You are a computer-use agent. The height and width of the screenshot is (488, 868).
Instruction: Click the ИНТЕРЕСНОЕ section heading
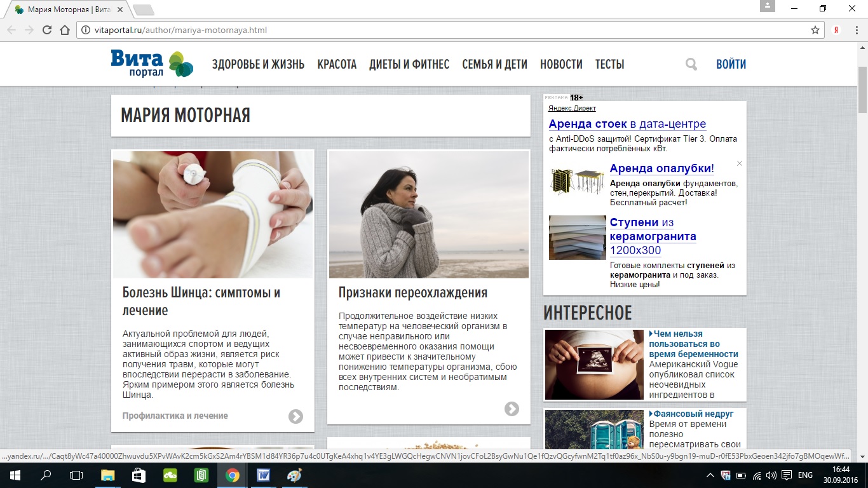pyautogui.click(x=588, y=313)
